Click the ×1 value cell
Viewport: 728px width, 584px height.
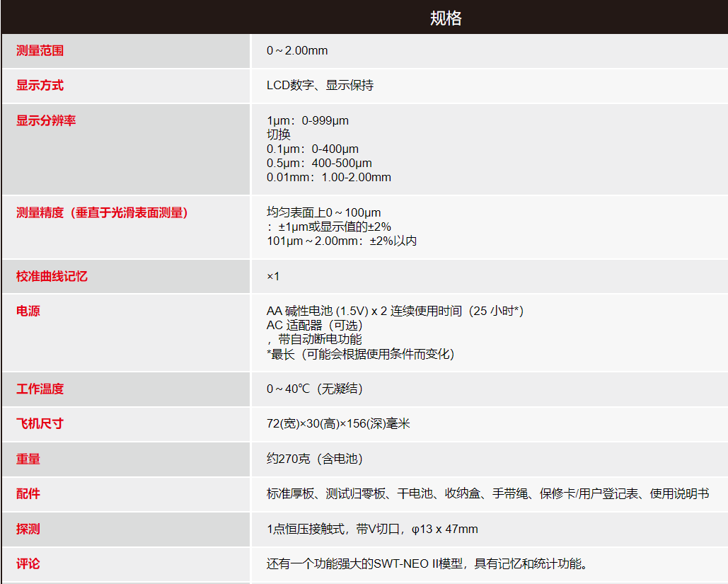pyautogui.click(x=273, y=276)
